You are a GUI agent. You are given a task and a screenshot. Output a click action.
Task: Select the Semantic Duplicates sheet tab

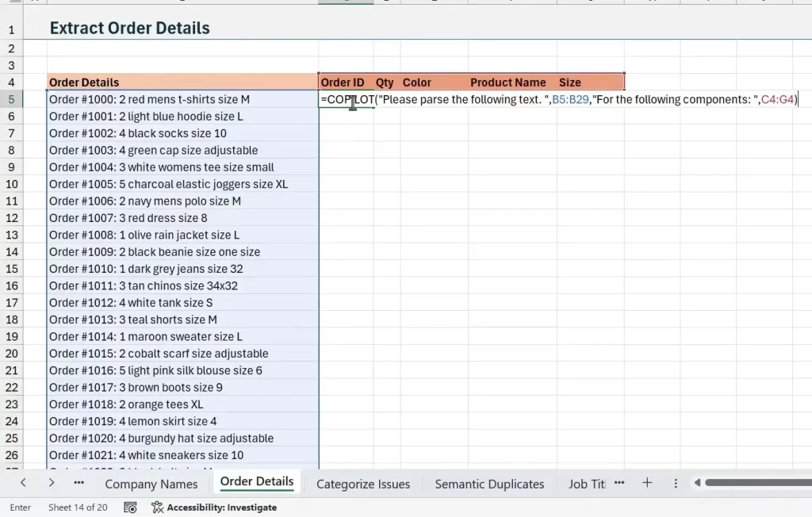[489, 484]
